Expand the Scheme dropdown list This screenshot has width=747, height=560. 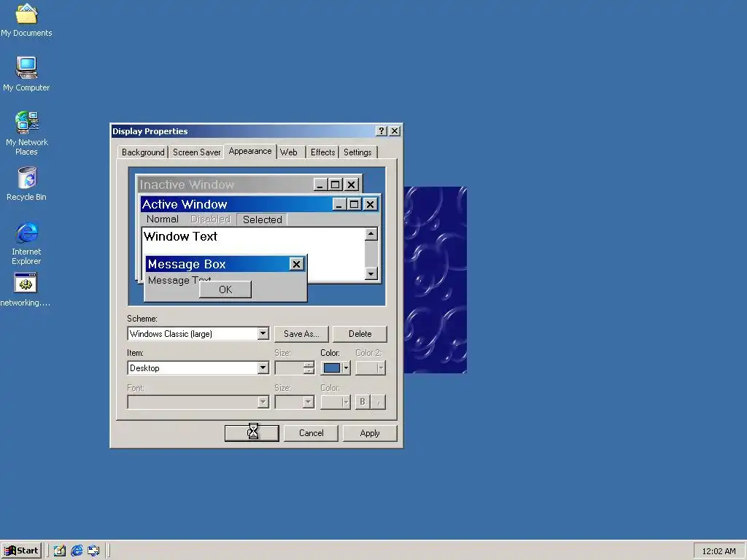click(x=263, y=333)
